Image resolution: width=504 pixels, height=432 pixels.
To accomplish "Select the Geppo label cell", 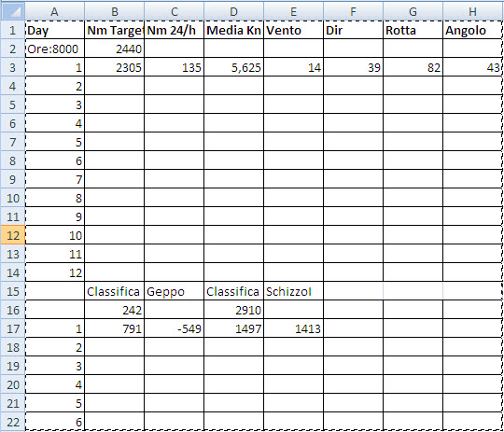I will pyautogui.click(x=174, y=291).
